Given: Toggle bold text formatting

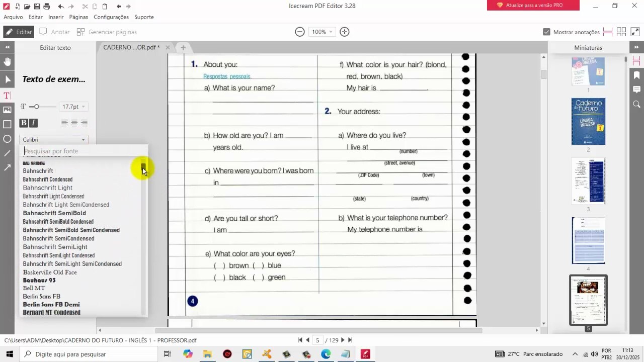Looking at the screenshot, I should [x=24, y=123].
